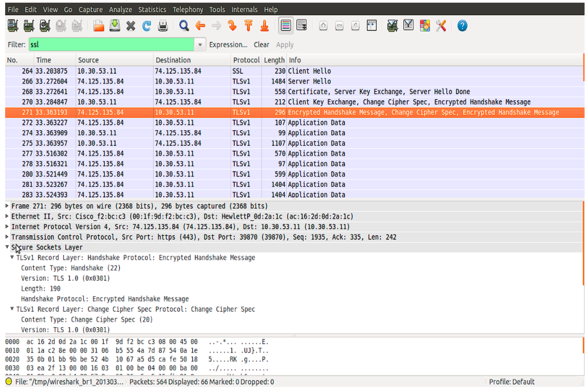Open preferences wrench icon

tap(441, 26)
